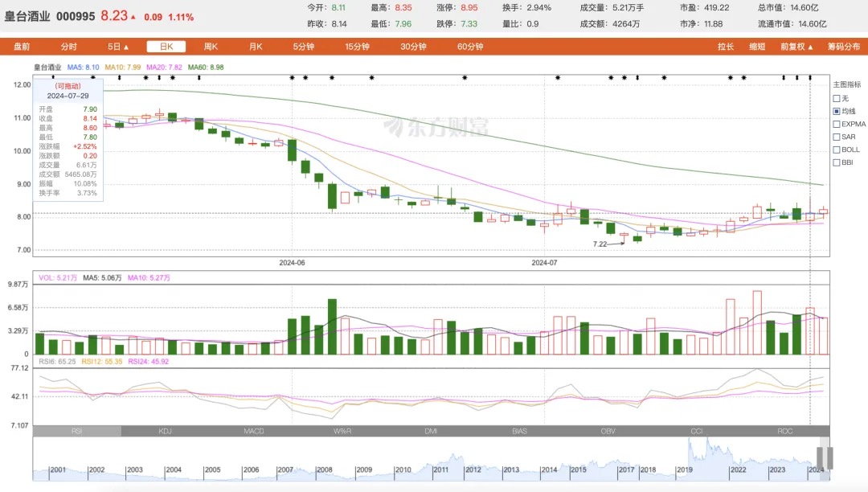Click the RSI6: 65.25 label

pyautogui.click(x=57, y=361)
